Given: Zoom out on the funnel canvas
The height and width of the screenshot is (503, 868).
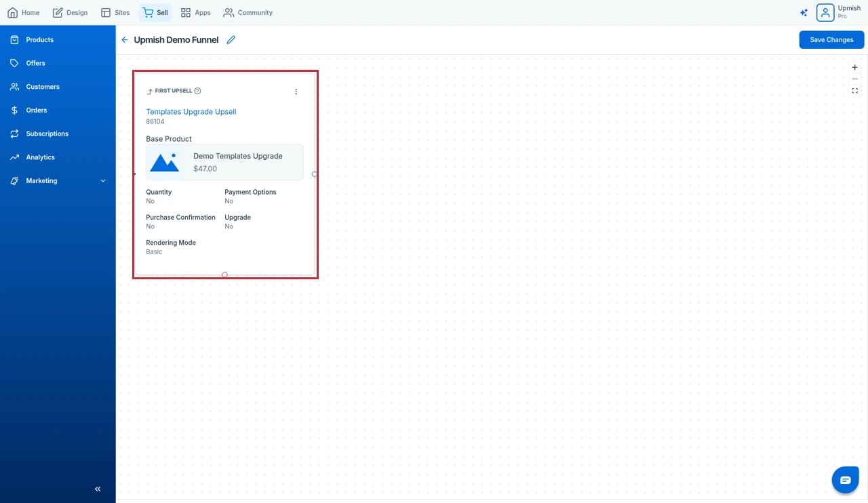Looking at the screenshot, I should coord(854,79).
